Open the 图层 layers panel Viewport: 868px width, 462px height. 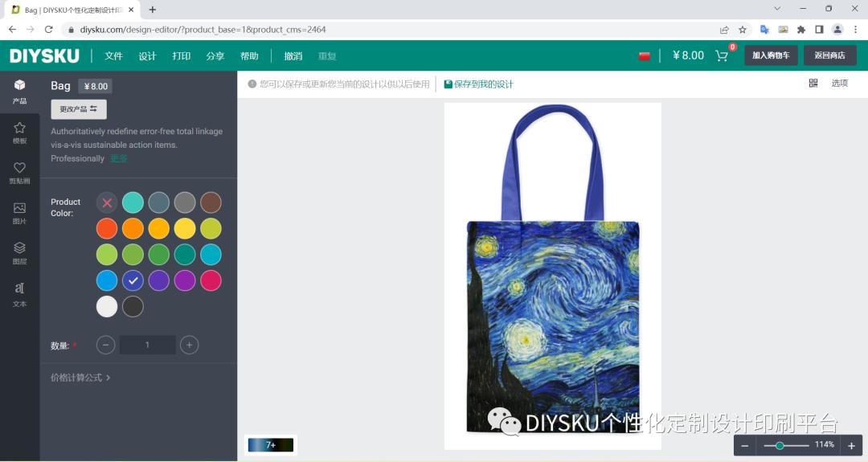(19, 253)
